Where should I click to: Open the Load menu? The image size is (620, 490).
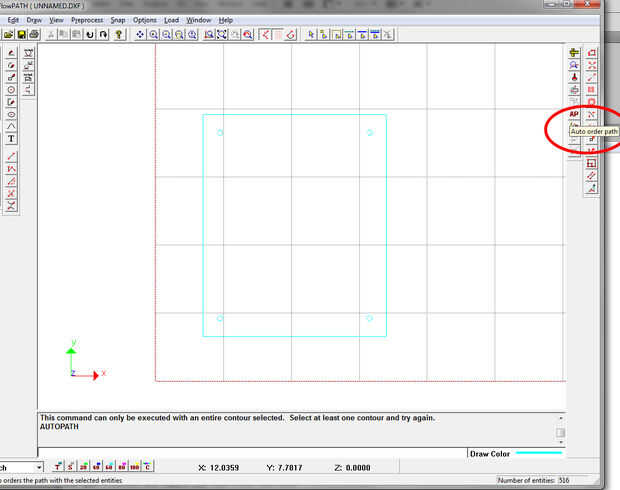(x=171, y=20)
